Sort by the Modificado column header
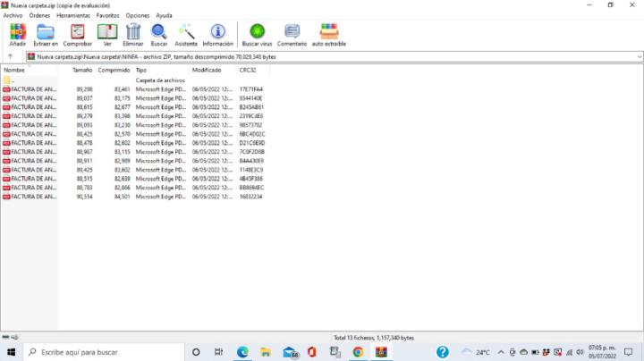Screen dimensions: 644x361 click(x=207, y=70)
